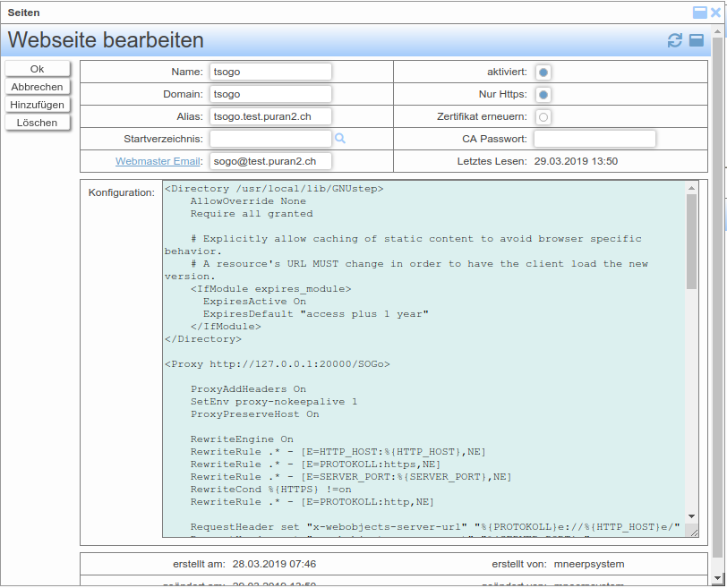The width and height of the screenshot is (727, 588).
Task: Click into the Name field
Action: [x=270, y=72]
